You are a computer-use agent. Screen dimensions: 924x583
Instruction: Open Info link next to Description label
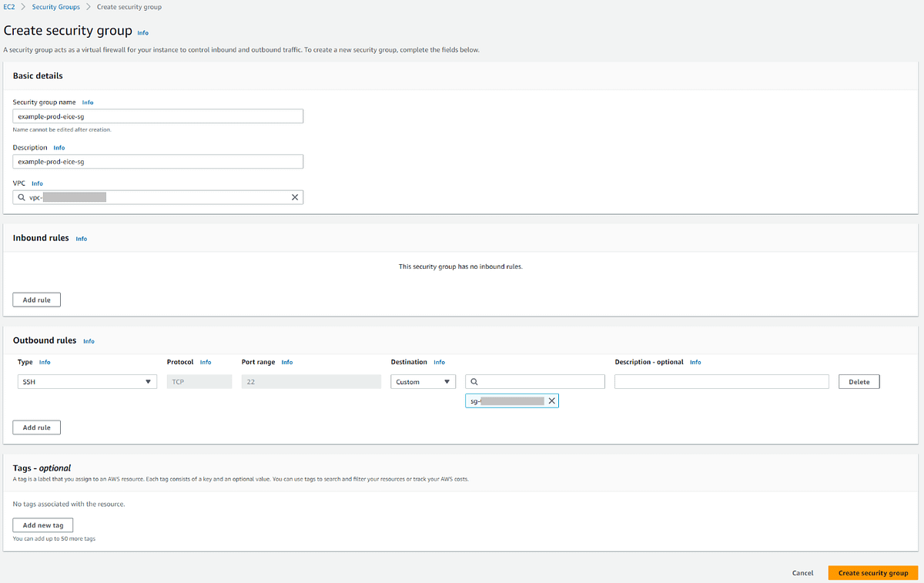point(59,148)
